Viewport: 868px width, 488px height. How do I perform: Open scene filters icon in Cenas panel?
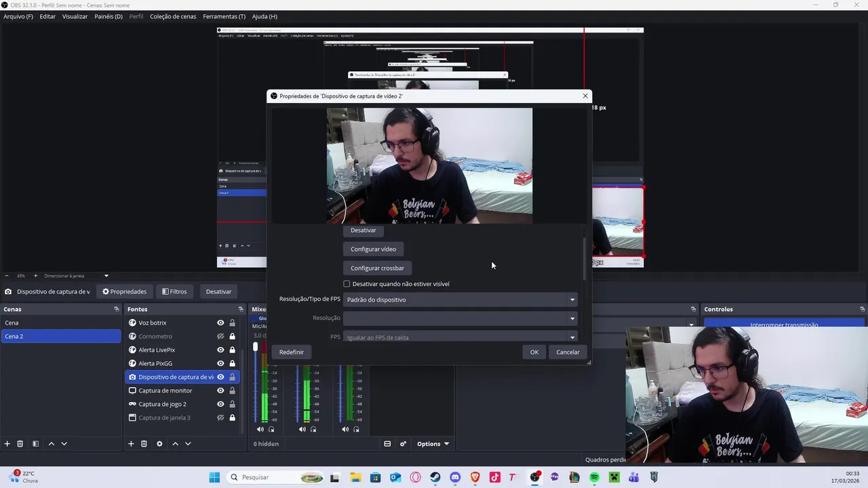click(36, 444)
